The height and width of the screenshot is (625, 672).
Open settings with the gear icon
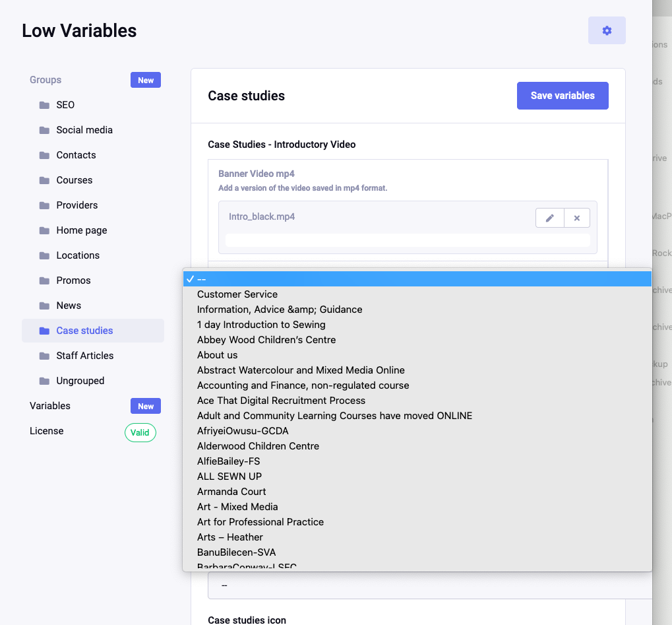click(607, 30)
